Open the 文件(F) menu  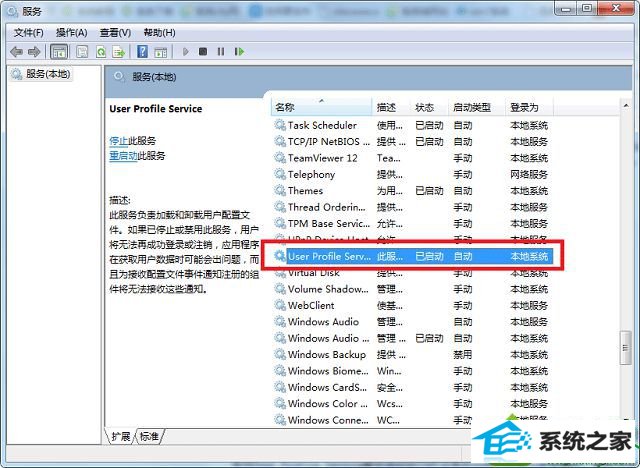tap(29, 33)
